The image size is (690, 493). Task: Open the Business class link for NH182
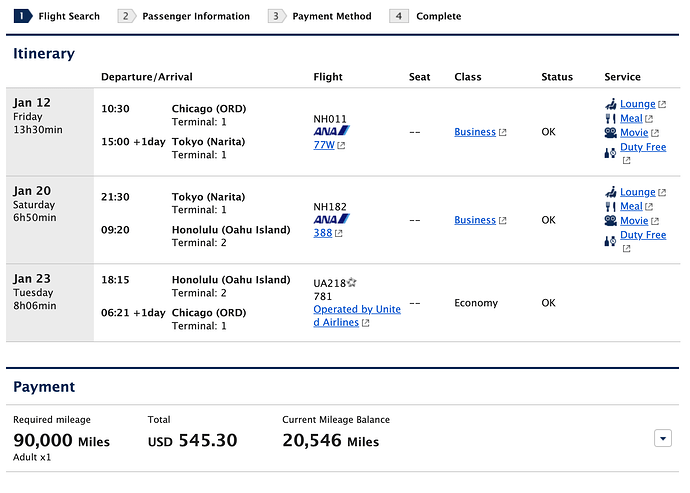[x=475, y=220]
